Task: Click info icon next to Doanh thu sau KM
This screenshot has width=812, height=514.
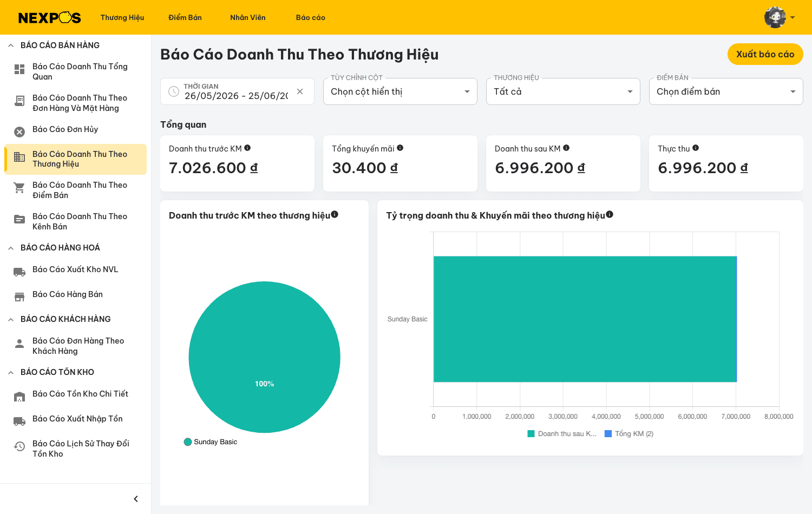Action: [566, 148]
